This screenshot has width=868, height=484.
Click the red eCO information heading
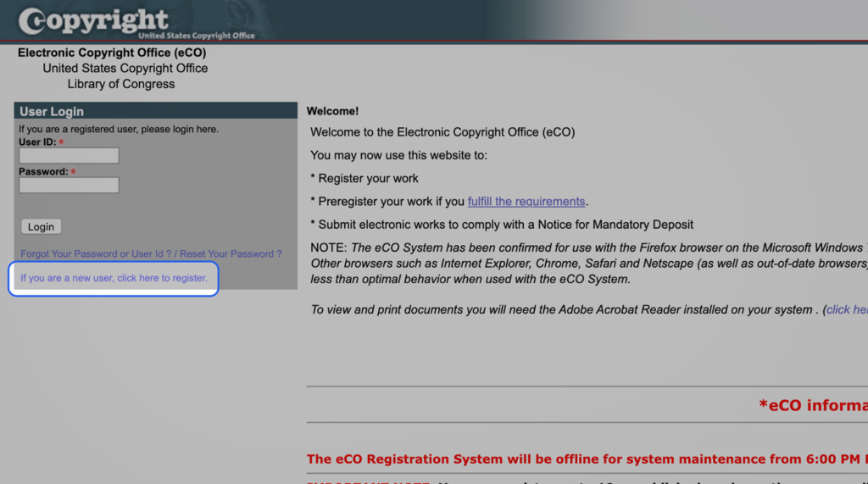(x=813, y=405)
